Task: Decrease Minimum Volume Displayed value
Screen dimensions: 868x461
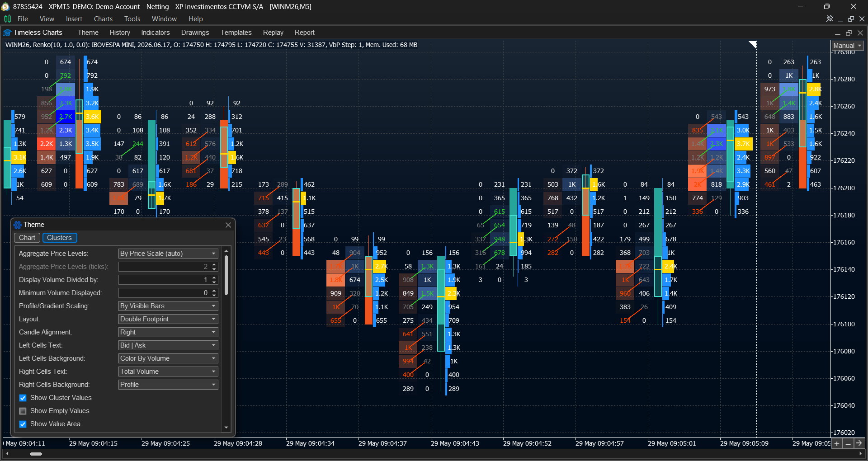Action: [214, 296]
